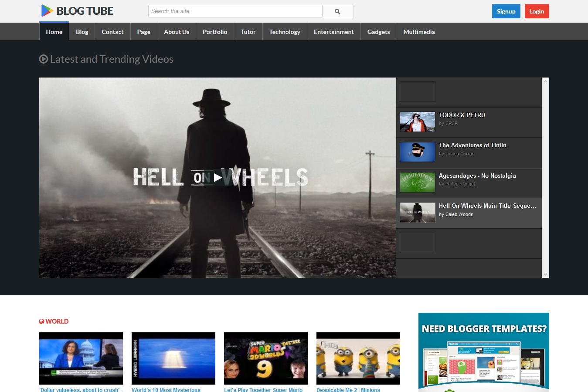Select Portfolio in the navigation bar
This screenshot has width=588, height=392.
(215, 31)
